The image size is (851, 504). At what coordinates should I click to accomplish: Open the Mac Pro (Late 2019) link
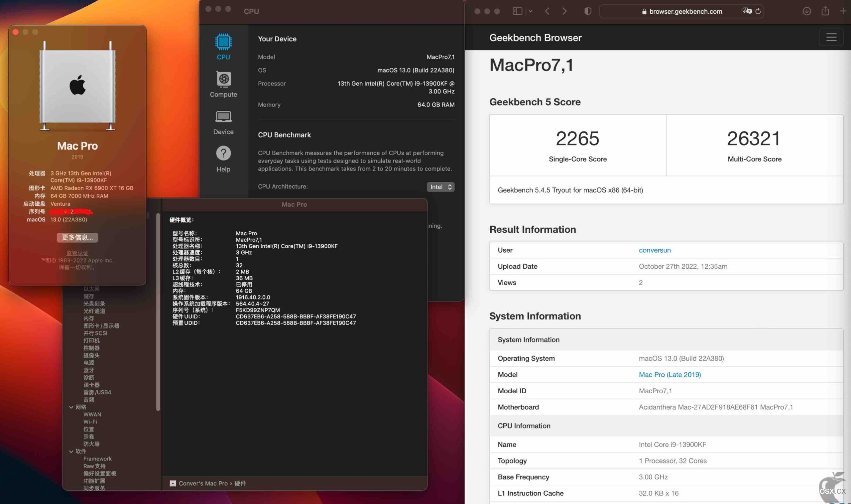coord(669,374)
